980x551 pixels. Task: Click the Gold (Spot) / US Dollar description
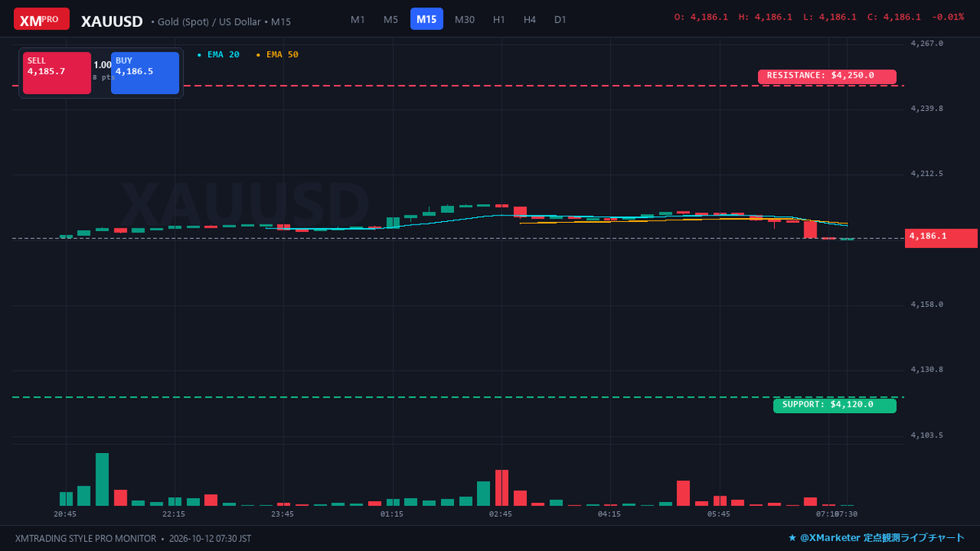pyautogui.click(x=209, y=22)
